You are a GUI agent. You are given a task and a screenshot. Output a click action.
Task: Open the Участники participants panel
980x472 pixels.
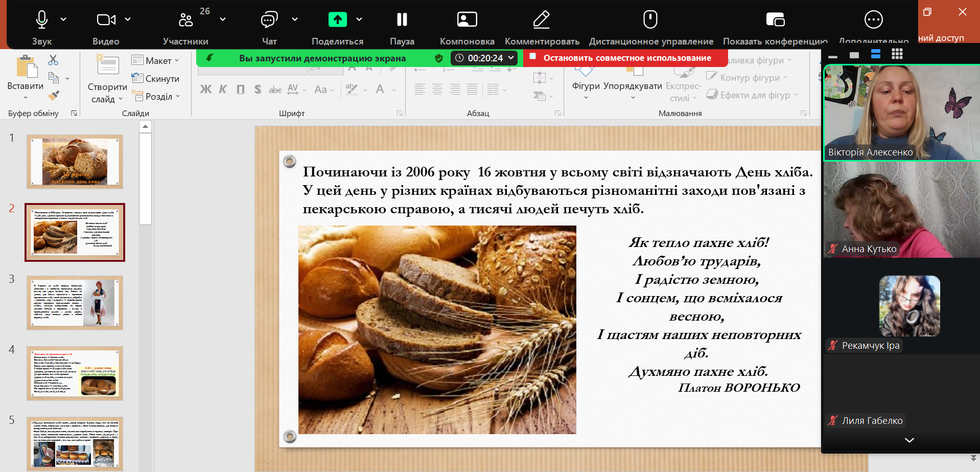pos(185,20)
